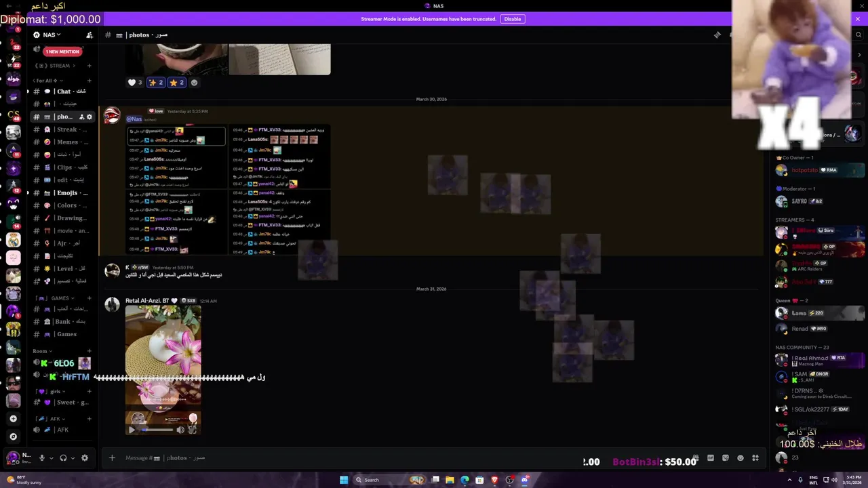Open the Threads icon in channel header
Image resolution: width=868 pixels, height=488 pixels.
click(717, 35)
